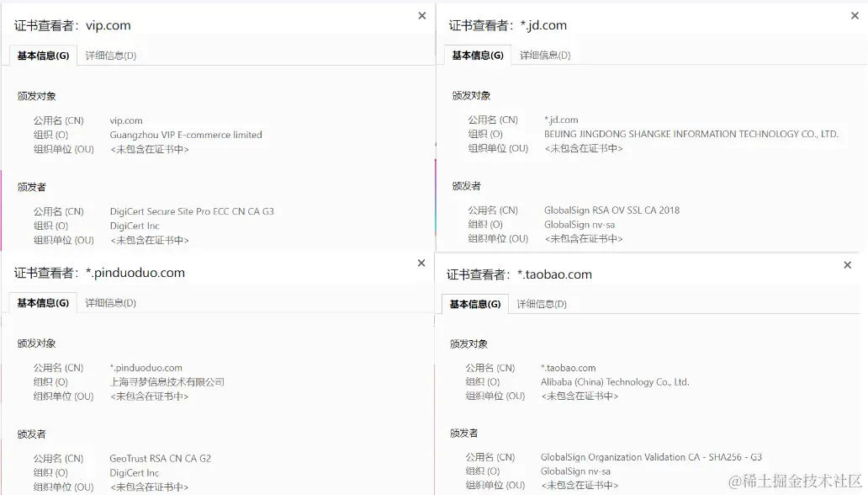Select GlobalSign RSA OV SSL CA 2018
The height and width of the screenshot is (495, 868).
[611, 210]
